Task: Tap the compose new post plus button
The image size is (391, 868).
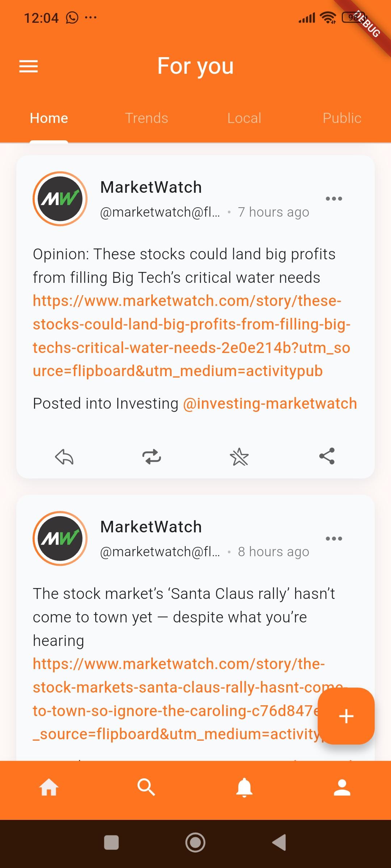Action: click(x=346, y=716)
